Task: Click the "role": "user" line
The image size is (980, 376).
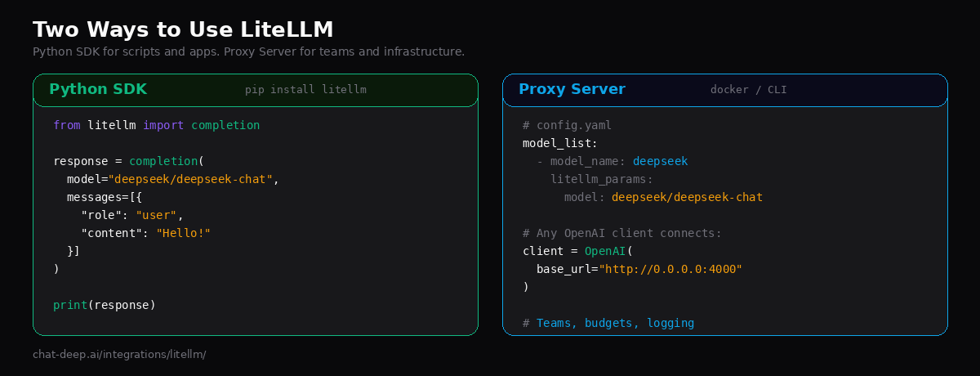Action: coord(132,215)
